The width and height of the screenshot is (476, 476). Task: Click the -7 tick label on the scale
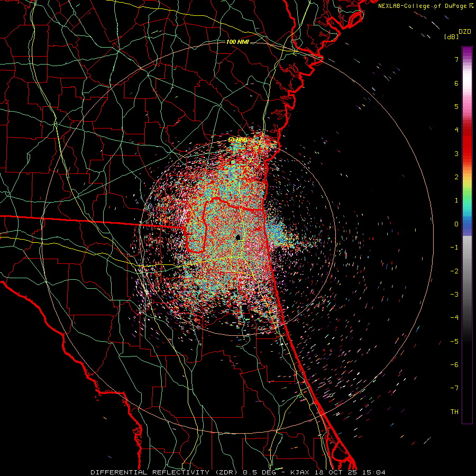tap(454, 388)
